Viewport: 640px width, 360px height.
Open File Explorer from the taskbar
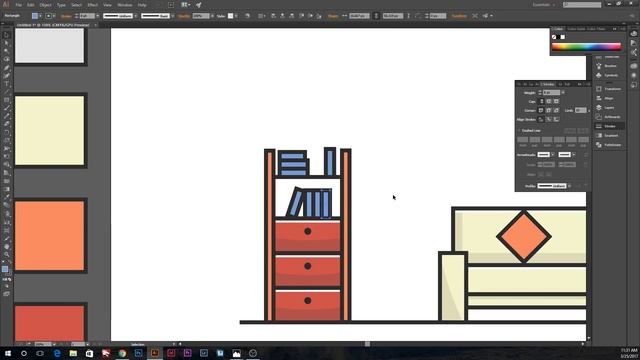coord(73,353)
